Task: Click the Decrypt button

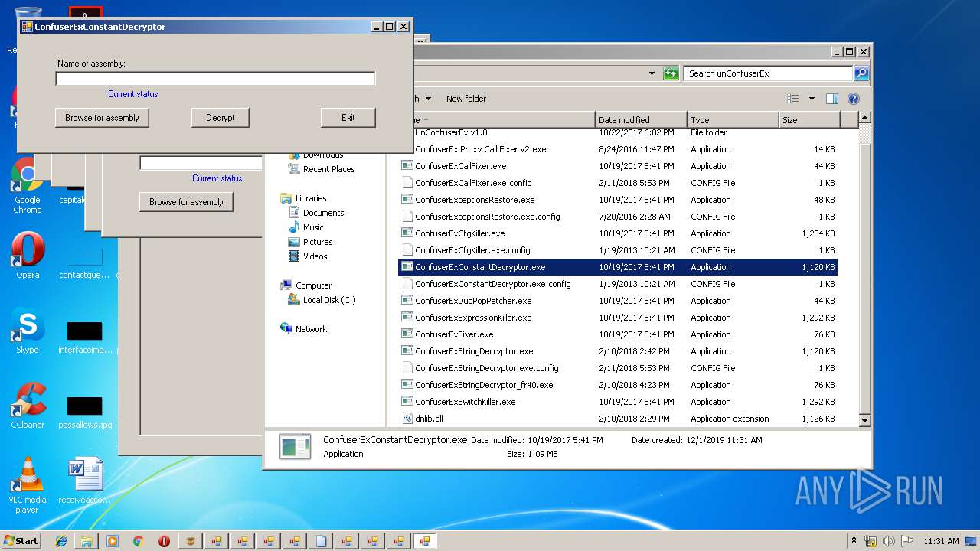Action: [220, 118]
